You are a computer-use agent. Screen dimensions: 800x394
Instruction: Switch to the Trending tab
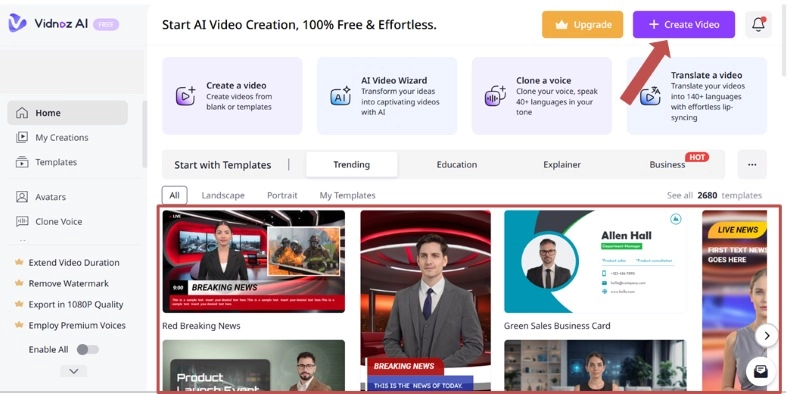coord(352,164)
